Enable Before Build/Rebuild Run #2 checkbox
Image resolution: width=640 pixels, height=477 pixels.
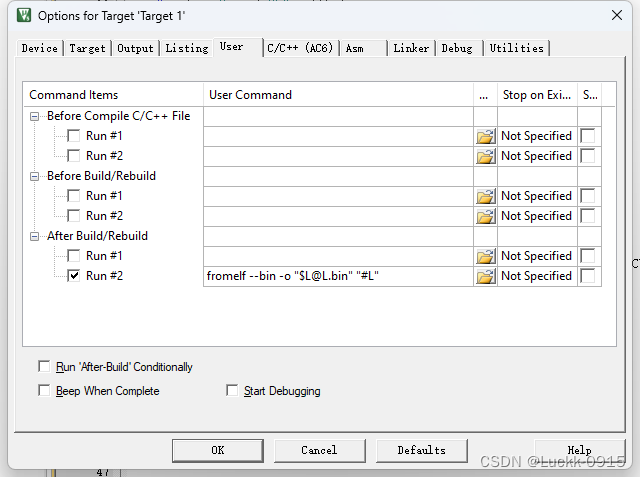coord(74,216)
